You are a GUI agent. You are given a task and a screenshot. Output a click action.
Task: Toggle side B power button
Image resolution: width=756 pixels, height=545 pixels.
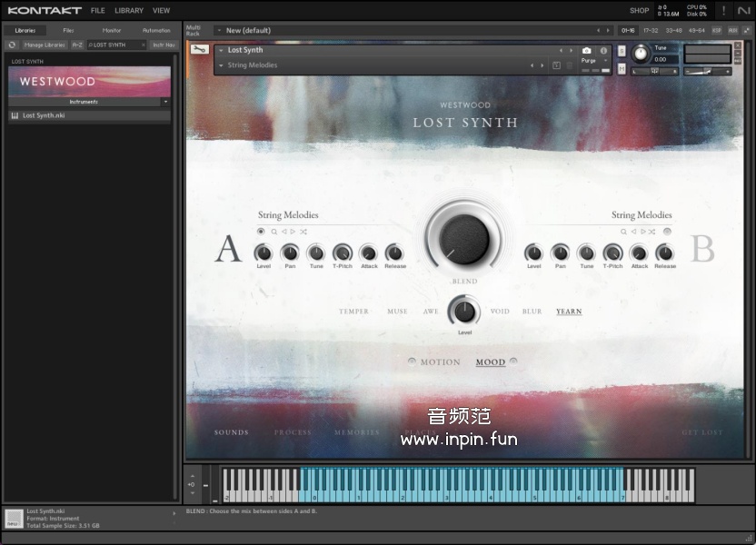click(x=667, y=232)
